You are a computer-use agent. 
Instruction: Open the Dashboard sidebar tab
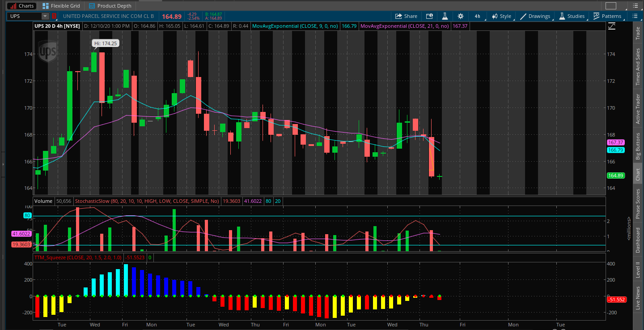pos(638,240)
